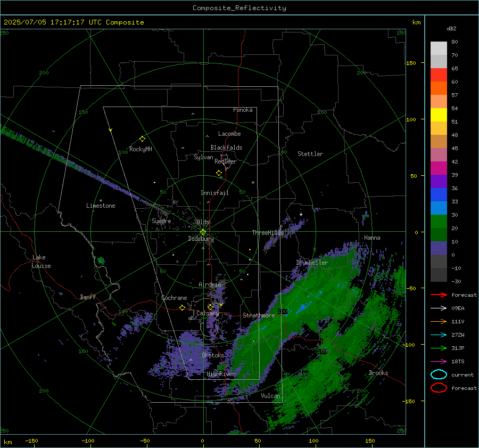The width and height of the screenshot is (479, 448).
Task: Click the Innisfail label
Action: pyautogui.click(x=214, y=193)
